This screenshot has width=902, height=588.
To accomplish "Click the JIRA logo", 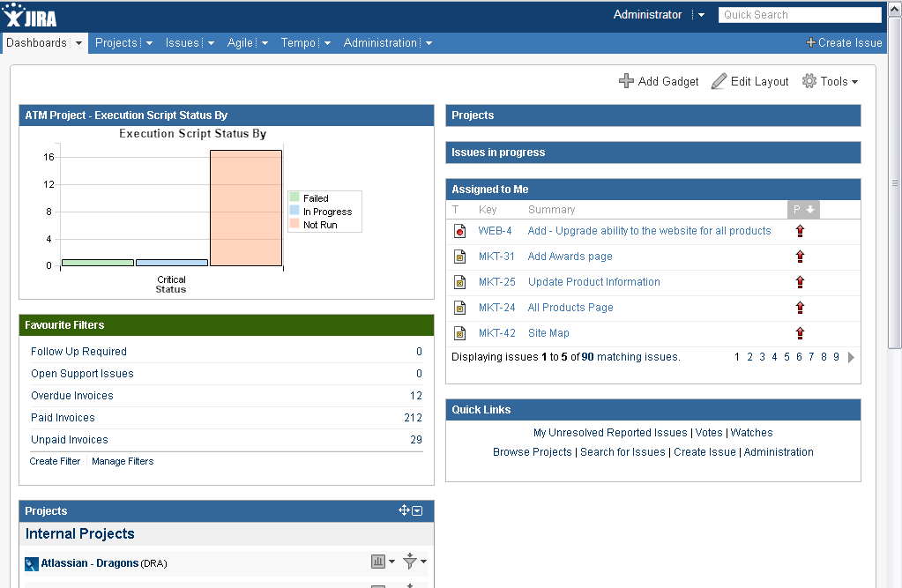I will coord(31,16).
